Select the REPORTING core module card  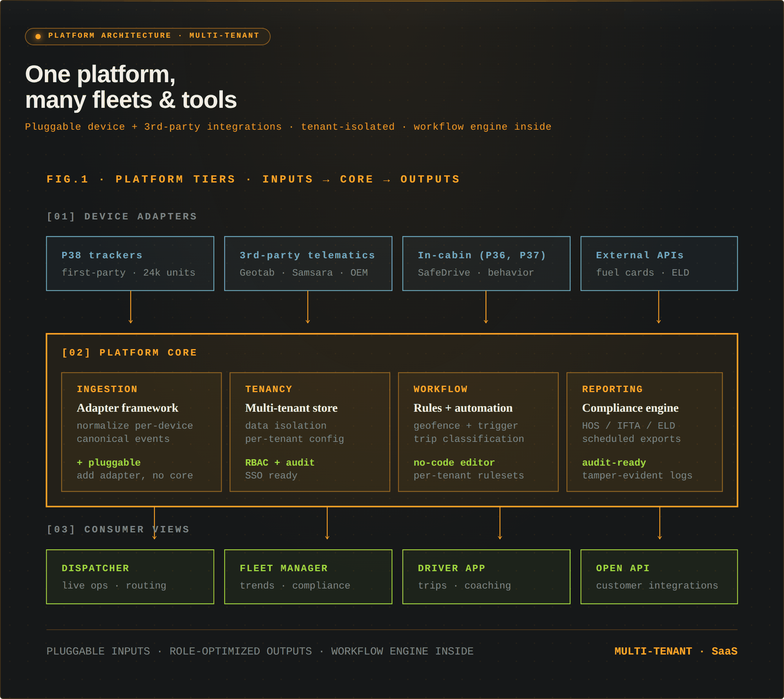[645, 432]
